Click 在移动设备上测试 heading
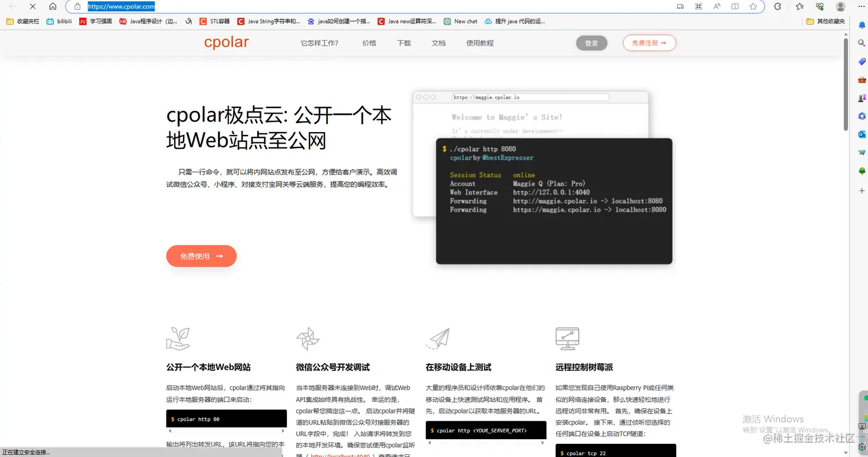The height and width of the screenshot is (457, 868). pyautogui.click(x=459, y=367)
